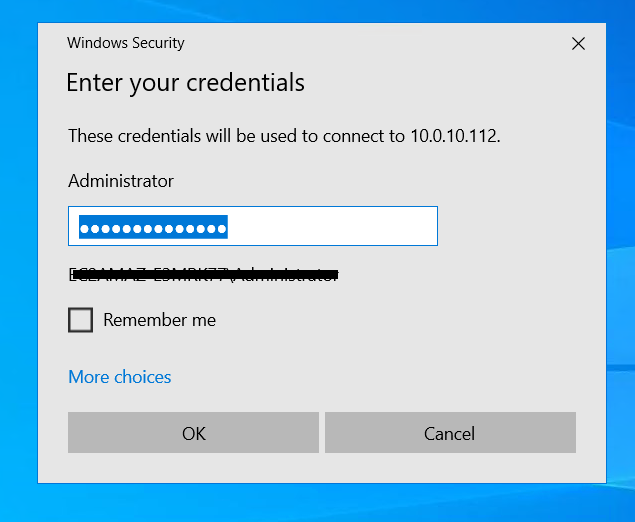The image size is (635, 522).
Task: Click the 10.0.10.112 address text
Action: [x=453, y=136]
